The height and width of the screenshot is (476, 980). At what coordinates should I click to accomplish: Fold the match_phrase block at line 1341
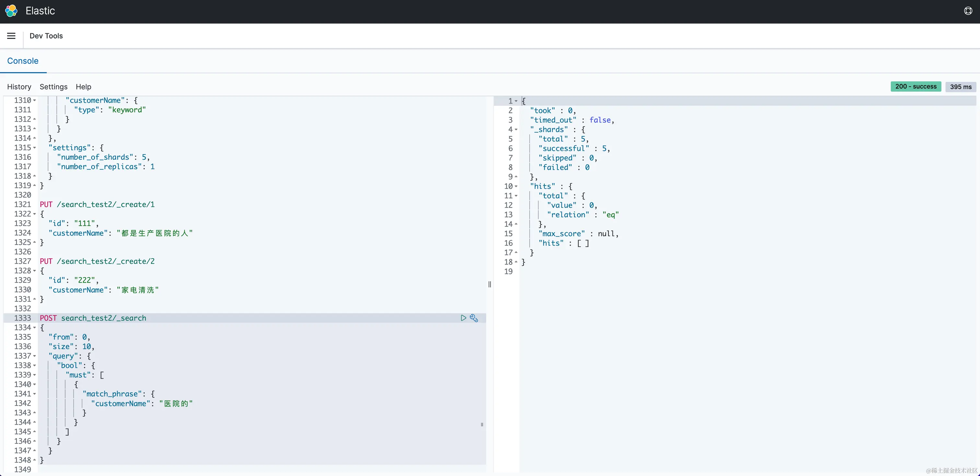[x=35, y=394]
